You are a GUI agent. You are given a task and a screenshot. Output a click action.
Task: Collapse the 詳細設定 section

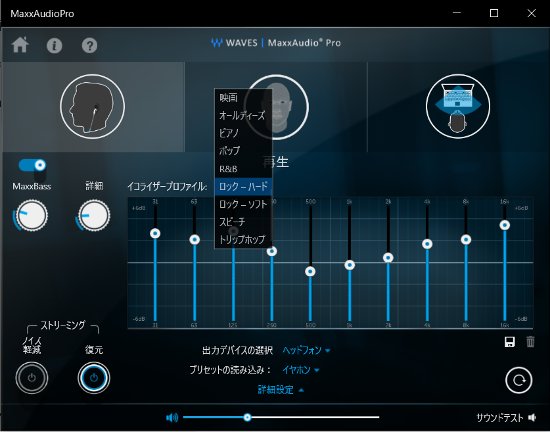[x=281, y=390]
